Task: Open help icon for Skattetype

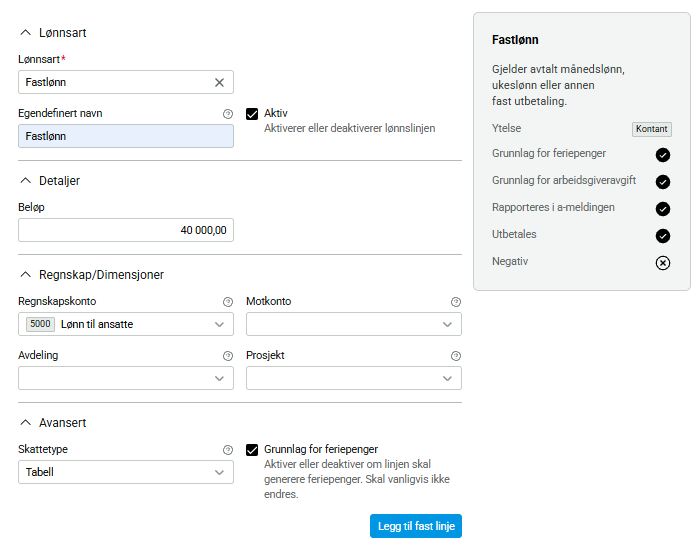Action: click(227, 450)
